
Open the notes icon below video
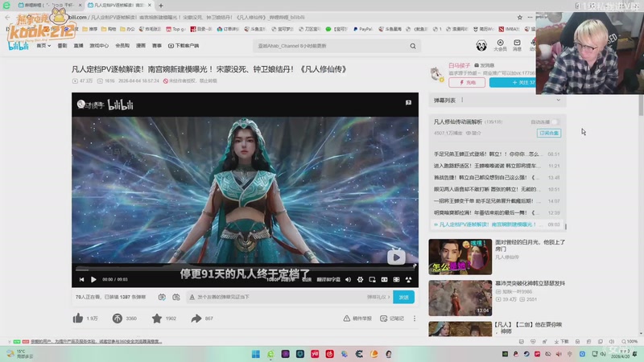click(x=384, y=318)
